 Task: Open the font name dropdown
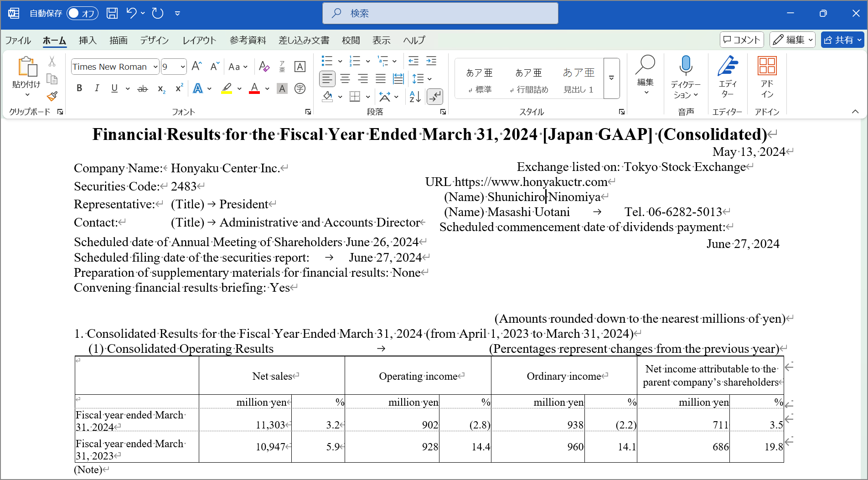pyautogui.click(x=155, y=67)
